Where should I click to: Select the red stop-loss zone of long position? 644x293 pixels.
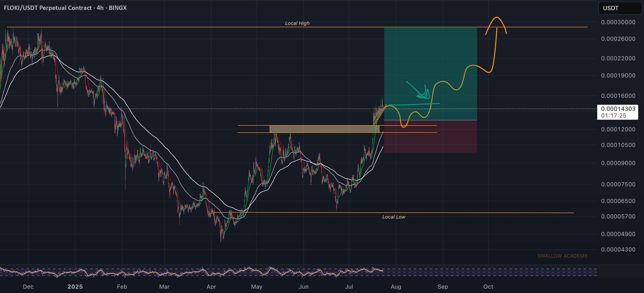[431, 136]
